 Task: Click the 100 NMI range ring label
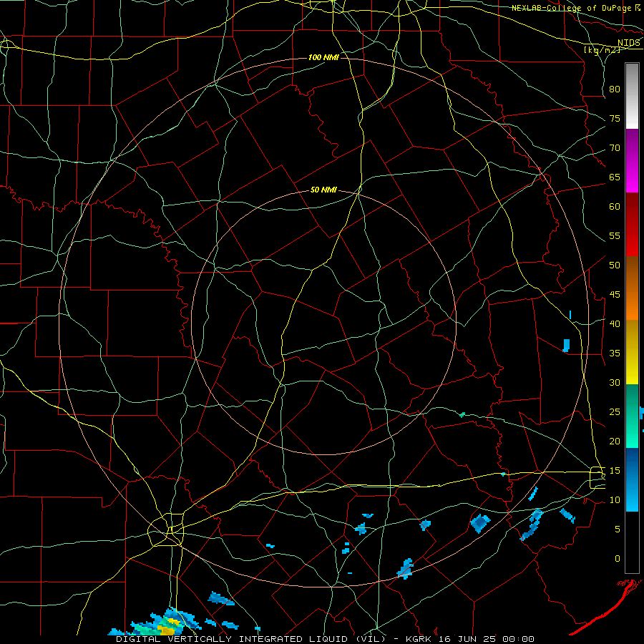coord(323,57)
